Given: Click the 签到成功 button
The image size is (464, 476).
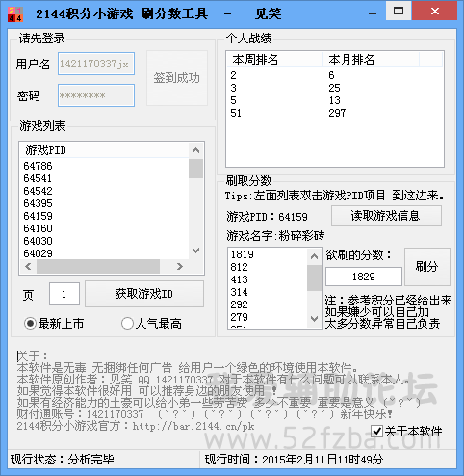Looking at the screenshot, I should pyautogui.click(x=177, y=78).
